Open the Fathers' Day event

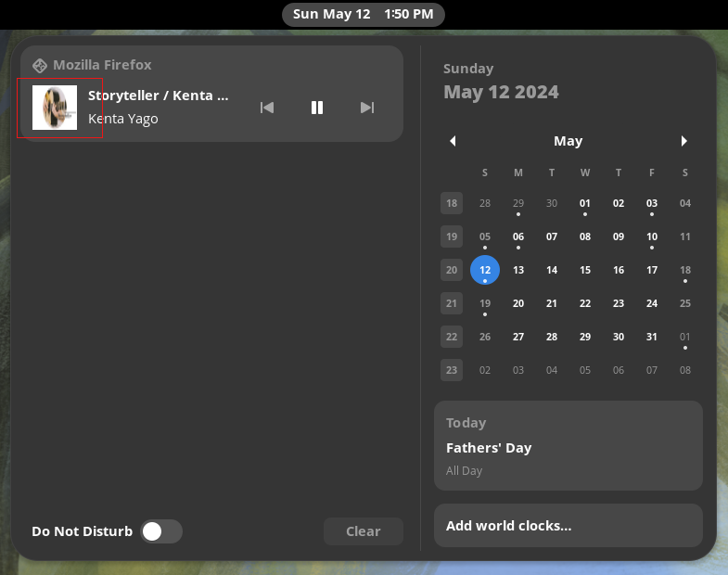[x=568, y=445]
